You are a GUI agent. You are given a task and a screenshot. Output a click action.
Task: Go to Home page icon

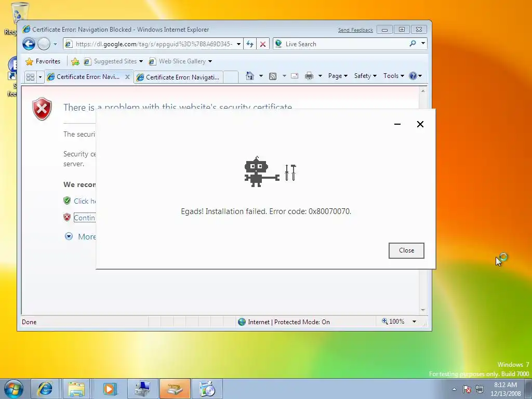(250, 76)
